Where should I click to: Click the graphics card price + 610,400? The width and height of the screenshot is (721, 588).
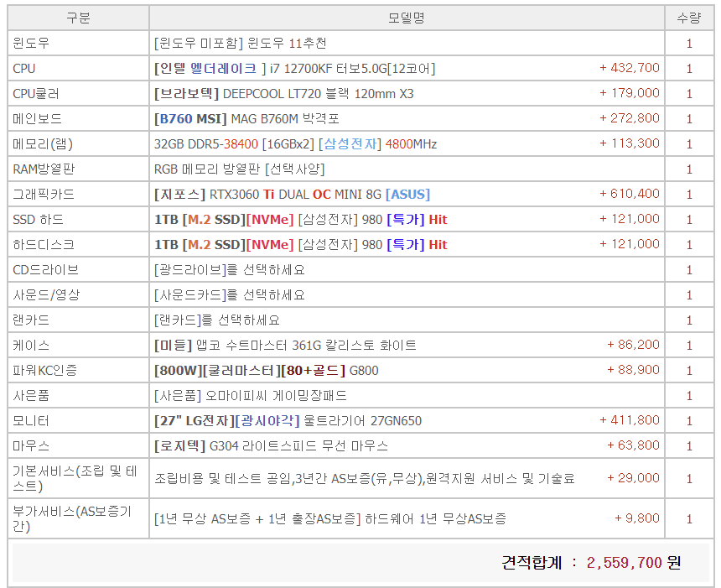[630, 193]
